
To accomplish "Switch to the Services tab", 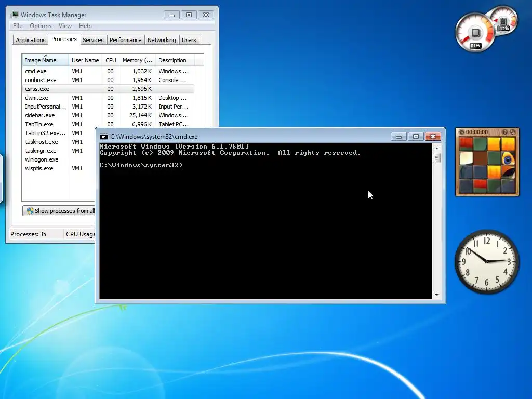I will (93, 40).
